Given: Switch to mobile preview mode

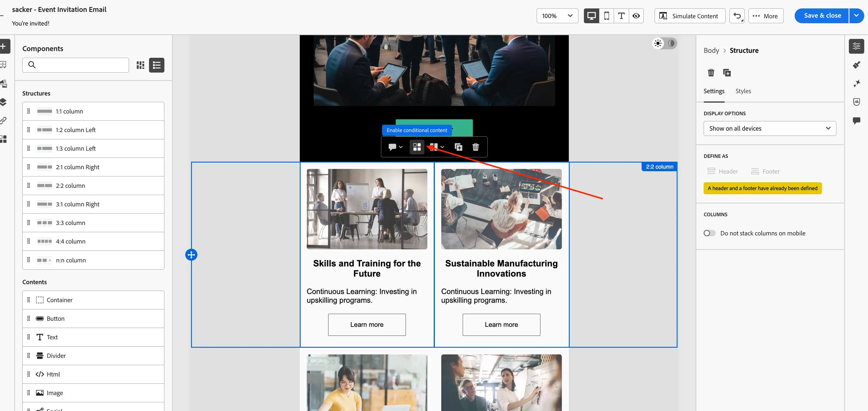Looking at the screenshot, I should (x=606, y=16).
